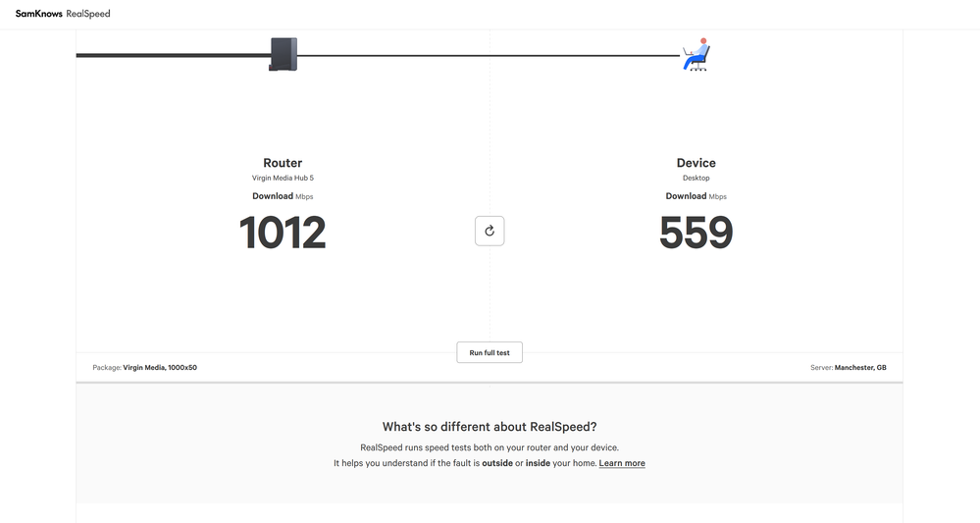Click the circular refresh retest icon
This screenshot has width=980, height=523.
pyautogui.click(x=490, y=231)
